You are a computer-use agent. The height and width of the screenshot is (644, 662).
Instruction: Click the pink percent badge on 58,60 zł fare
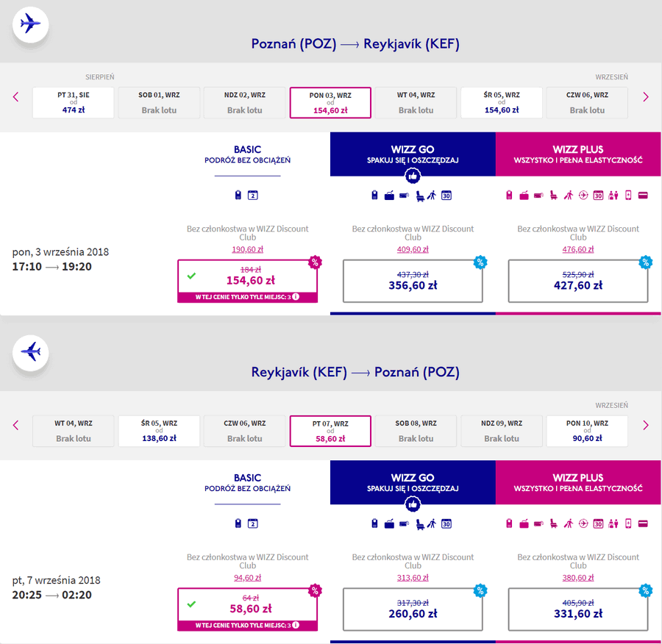click(x=315, y=590)
